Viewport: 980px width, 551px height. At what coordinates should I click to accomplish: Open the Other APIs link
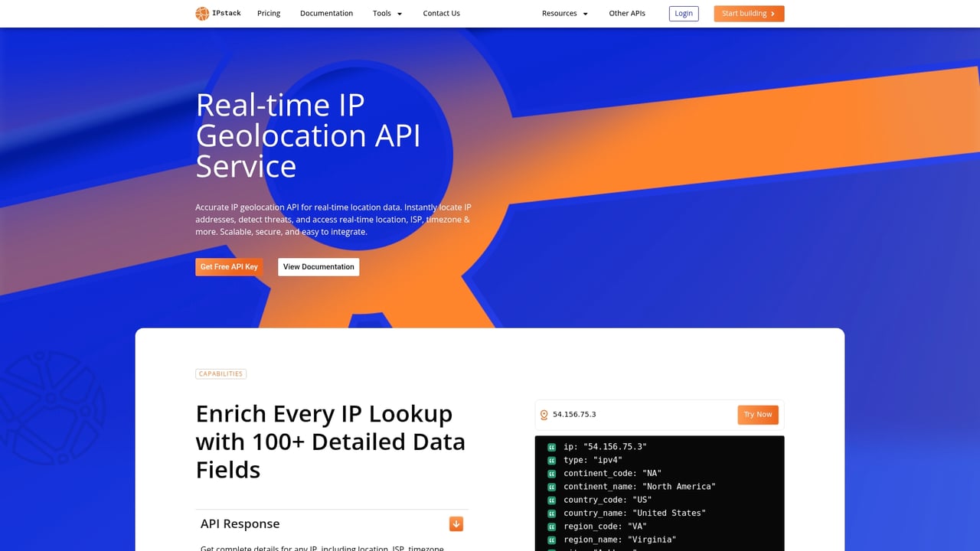coord(627,13)
